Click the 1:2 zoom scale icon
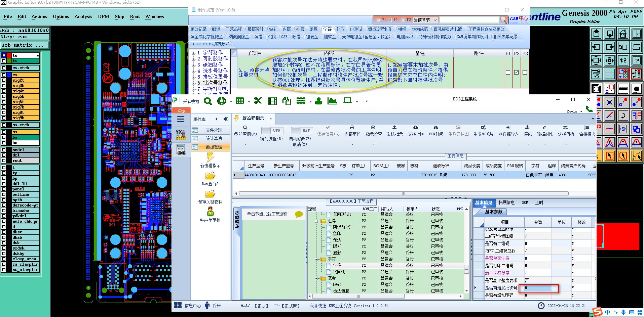Viewport: 644px width, 317px height. point(623,60)
